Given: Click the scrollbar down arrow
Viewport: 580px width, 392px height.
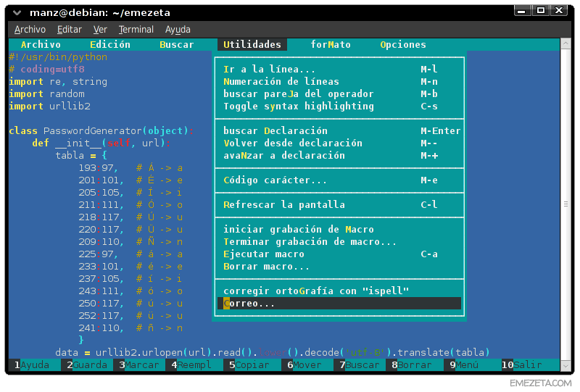Looking at the screenshot, I should tap(565, 365).
